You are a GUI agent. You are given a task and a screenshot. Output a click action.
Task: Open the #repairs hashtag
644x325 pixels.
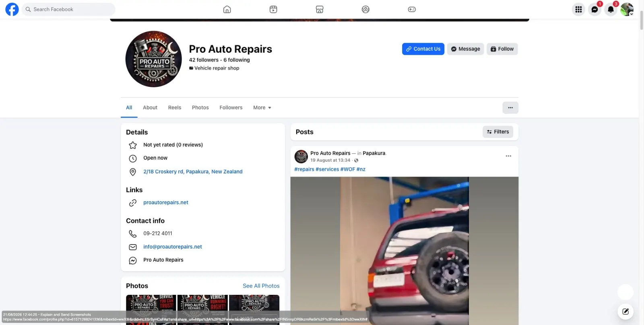point(304,169)
